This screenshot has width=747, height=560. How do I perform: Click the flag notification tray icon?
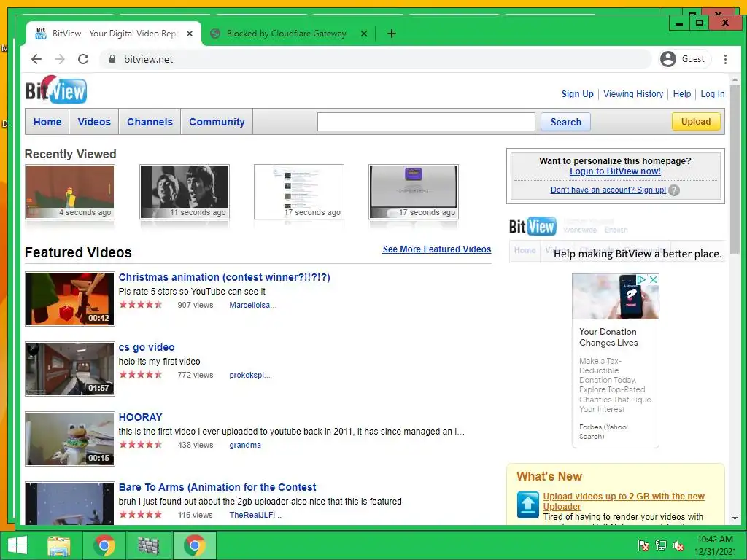[x=643, y=545]
